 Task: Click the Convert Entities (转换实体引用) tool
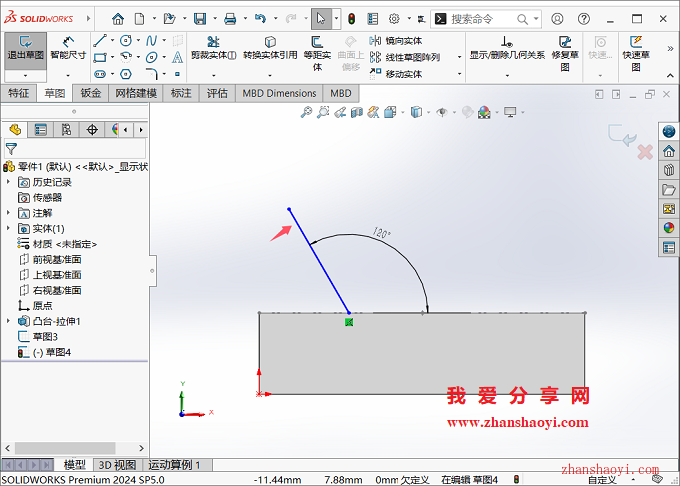point(270,49)
